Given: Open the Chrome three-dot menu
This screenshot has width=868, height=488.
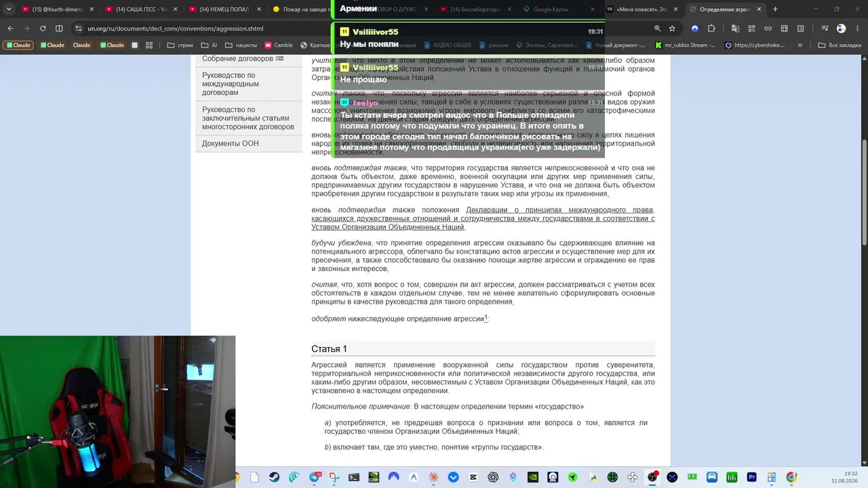Looking at the screenshot, I should tap(858, 28).
